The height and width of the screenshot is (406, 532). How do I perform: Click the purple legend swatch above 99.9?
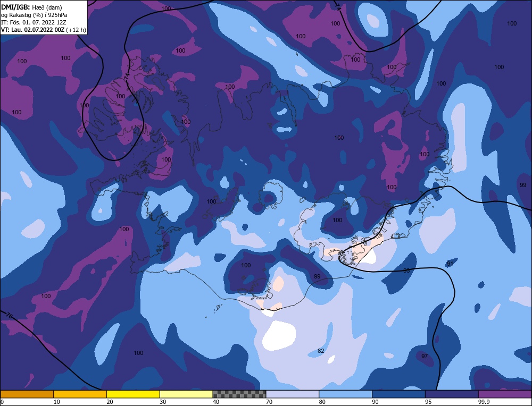pyautogui.click(x=505, y=394)
